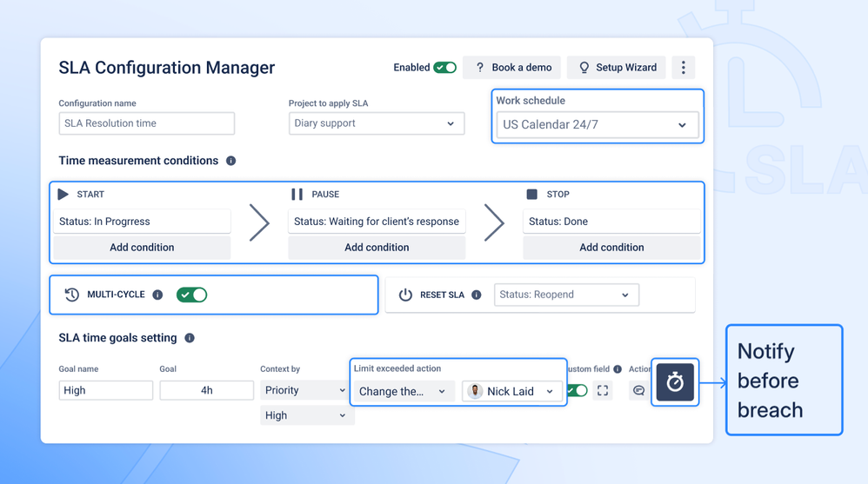The width and height of the screenshot is (868, 484).
Task: Open the Context by Priority dropdown
Action: 305,390
